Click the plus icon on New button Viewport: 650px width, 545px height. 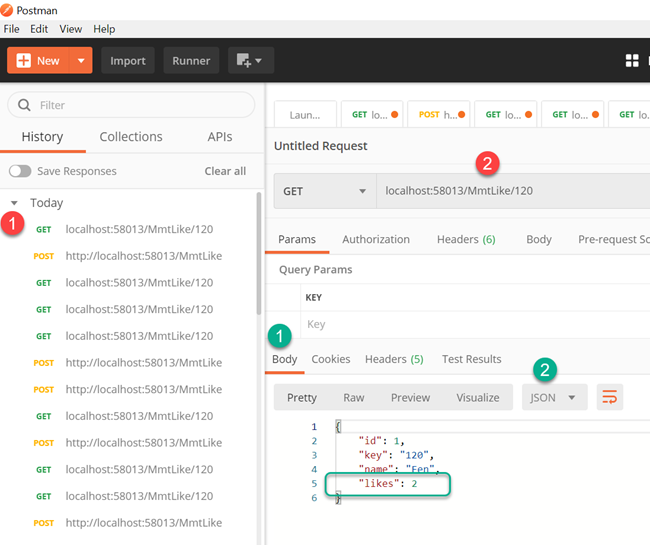pos(23,61)
